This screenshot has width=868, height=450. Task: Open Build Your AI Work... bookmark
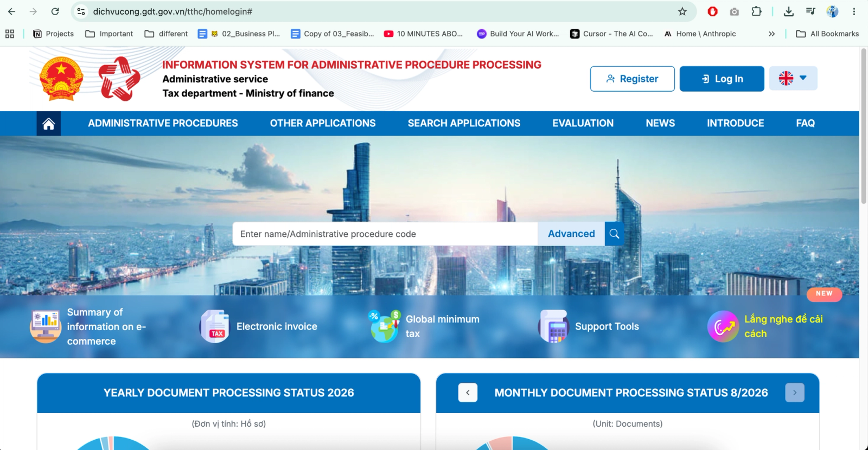click(518, 34)
